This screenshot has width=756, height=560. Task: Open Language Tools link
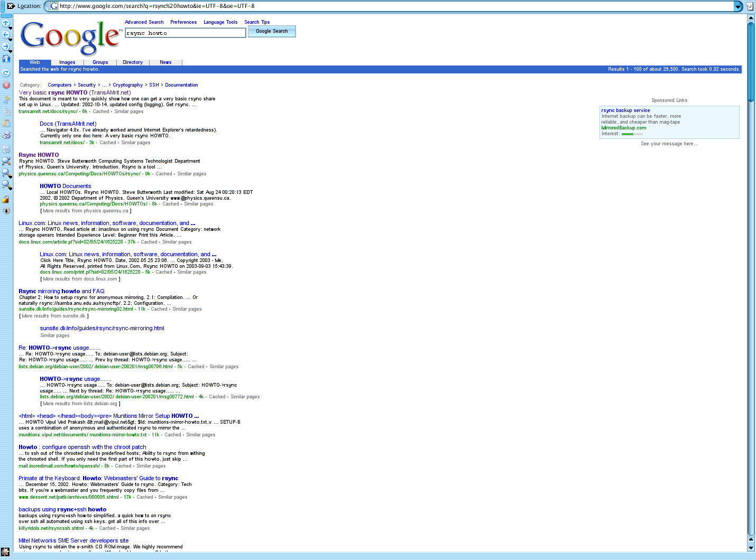tap(220, 22)
